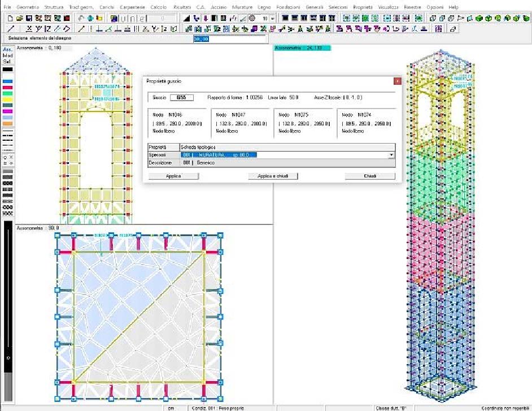532x411 pixels.
Task: Click the New file icon
Action: pos(11,18)
